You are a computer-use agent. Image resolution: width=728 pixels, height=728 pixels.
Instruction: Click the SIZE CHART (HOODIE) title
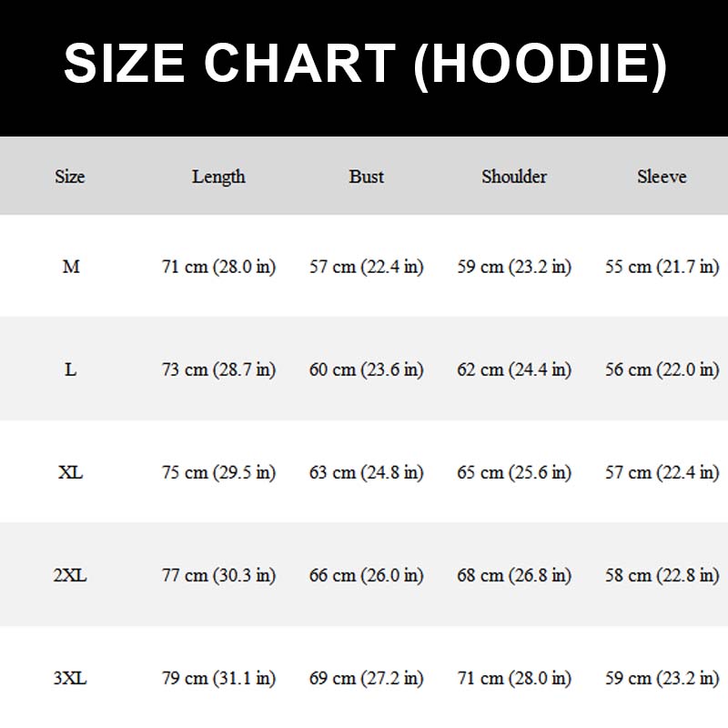click(x=365, y=66)
